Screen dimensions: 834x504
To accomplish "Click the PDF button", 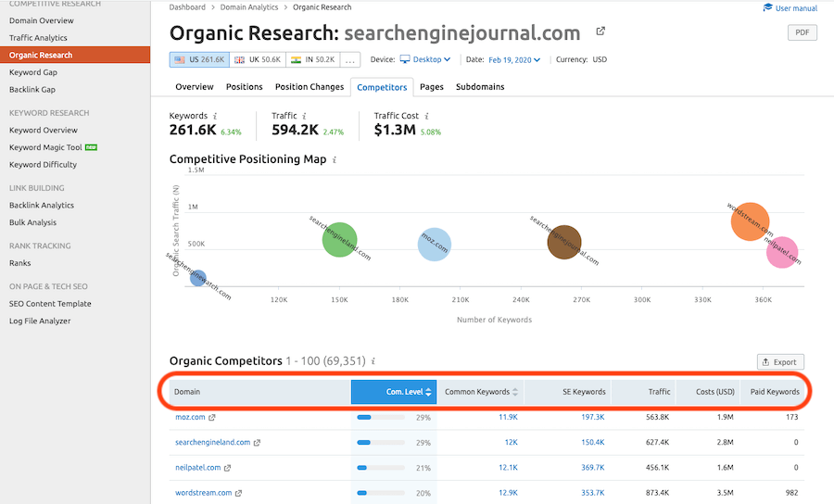I will 802,32.
